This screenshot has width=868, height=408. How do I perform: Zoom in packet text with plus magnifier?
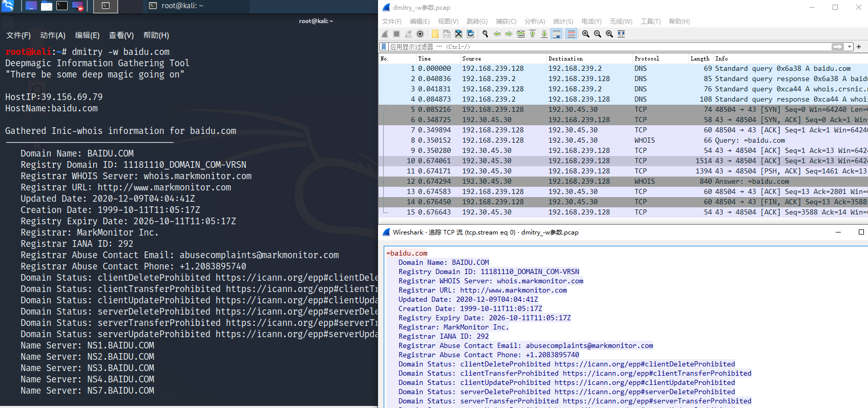(x=586, y=34)
